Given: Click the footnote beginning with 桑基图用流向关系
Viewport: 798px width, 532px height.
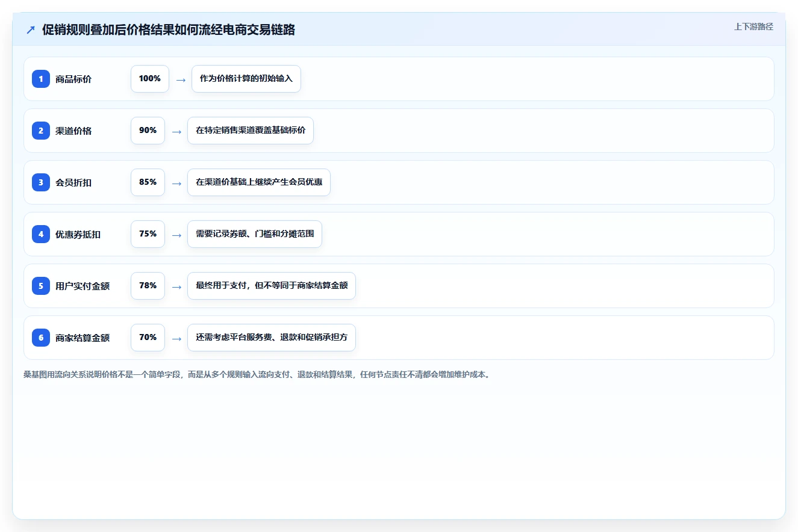Looking at the screenshot, I should pos(258,375).
